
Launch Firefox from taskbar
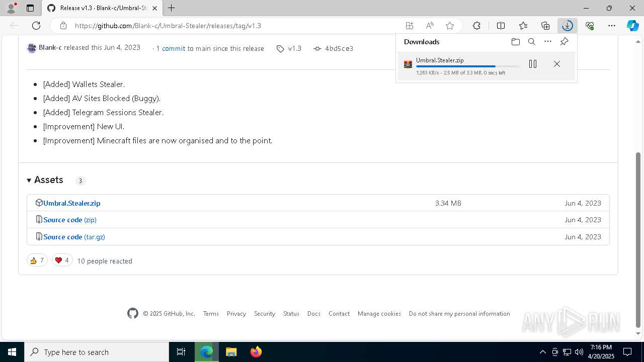tap(256, 352)
